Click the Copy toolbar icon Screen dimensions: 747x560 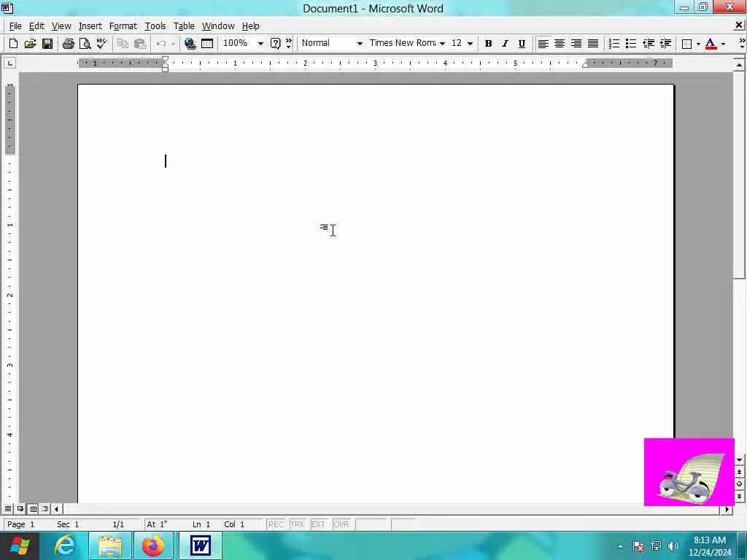[x=123, y=44]
